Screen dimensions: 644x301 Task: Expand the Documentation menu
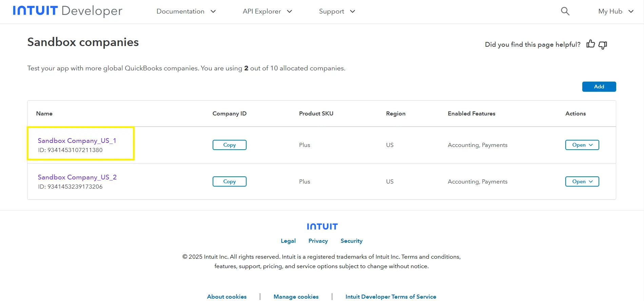(x=186, y=11)
